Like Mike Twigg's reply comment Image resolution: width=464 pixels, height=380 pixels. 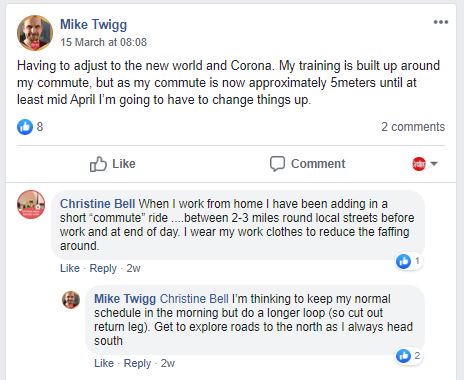[x=104, y=363]
